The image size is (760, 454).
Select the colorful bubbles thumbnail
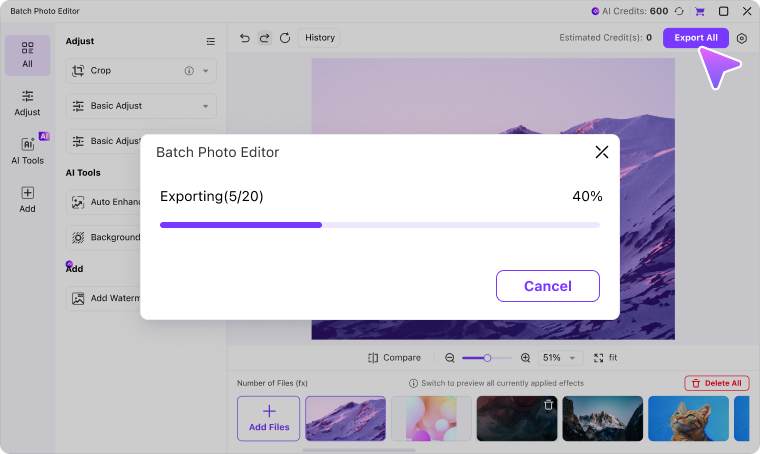431,419
